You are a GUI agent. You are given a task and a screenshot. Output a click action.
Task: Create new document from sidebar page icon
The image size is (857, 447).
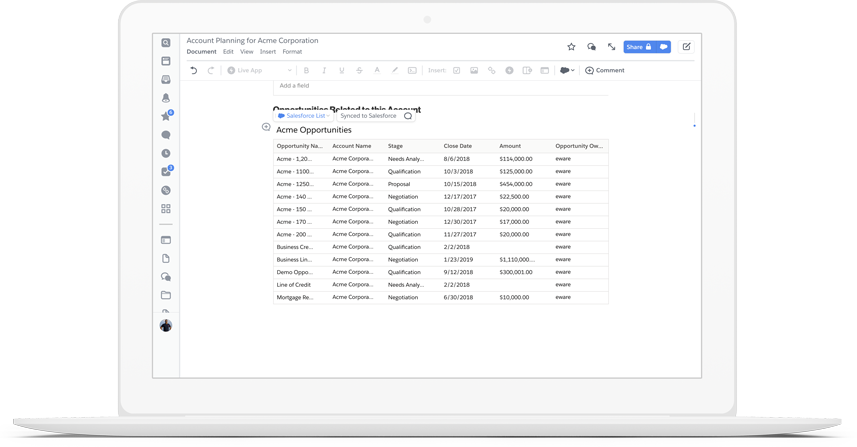(166, 258)
